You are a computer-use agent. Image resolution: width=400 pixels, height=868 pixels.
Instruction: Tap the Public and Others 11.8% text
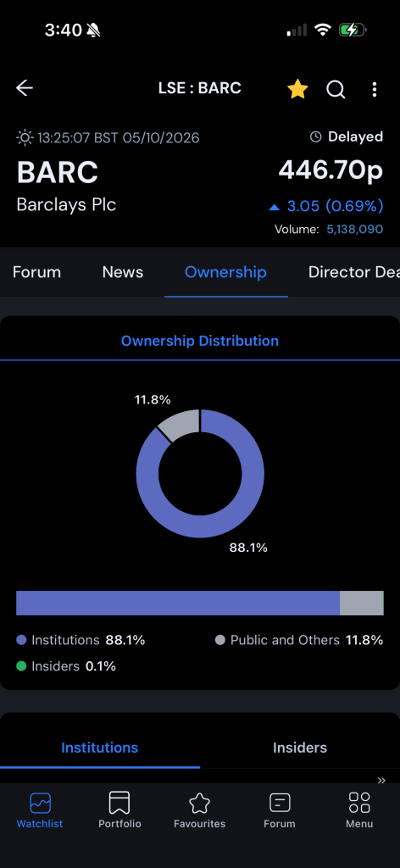(x=307, y=640)
